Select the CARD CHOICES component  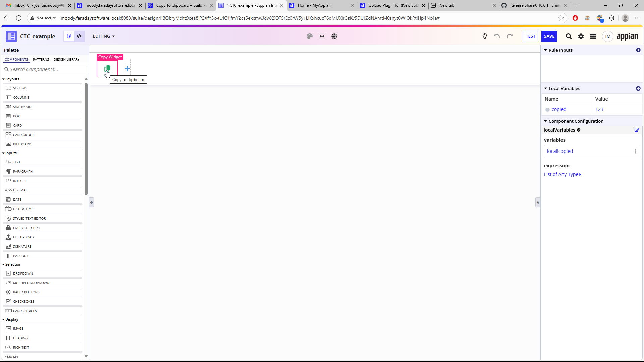click(42, 311)
